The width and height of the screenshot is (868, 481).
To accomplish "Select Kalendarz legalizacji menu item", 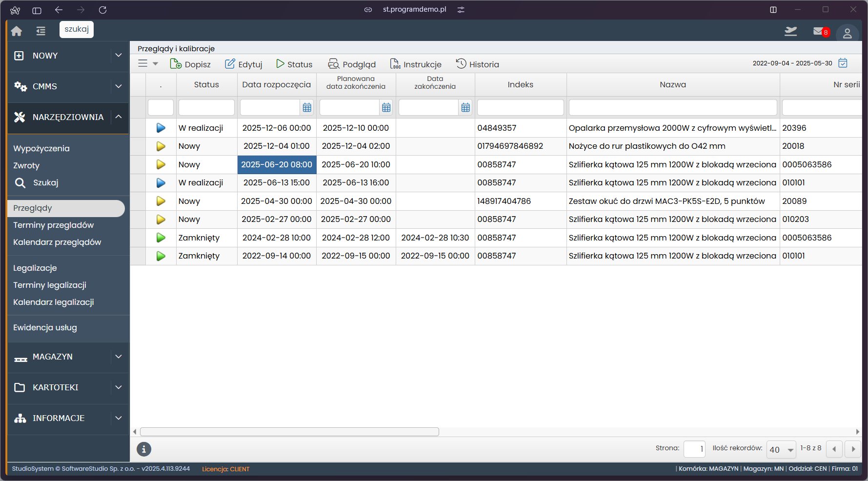I will click(54, 302).
